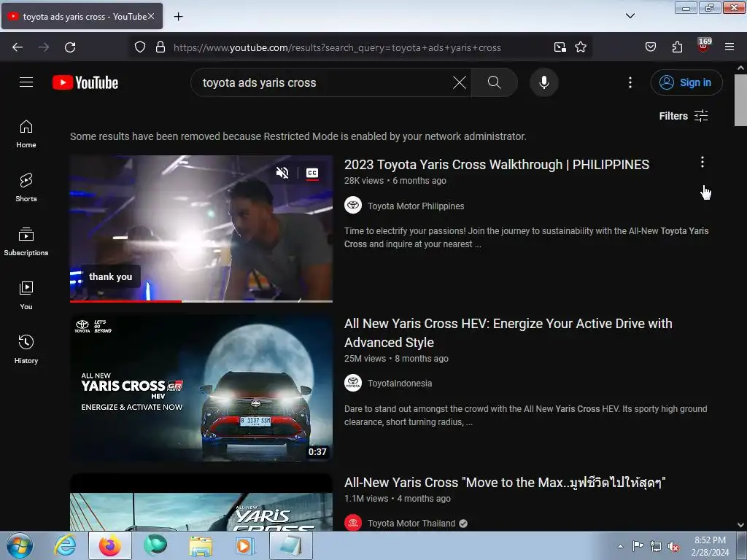Open Shorts in sidebar
Screen dimensions: 747x560
point(26,187)
